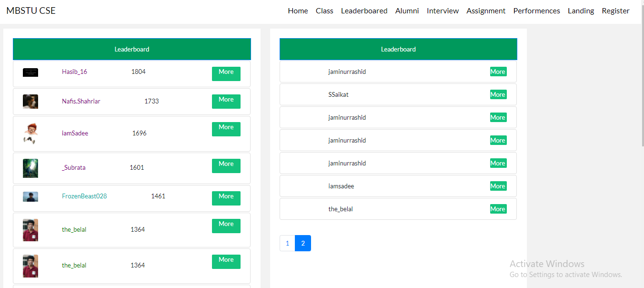644x288 pixels.
Task: Open the Interview page
Action: 443,10
